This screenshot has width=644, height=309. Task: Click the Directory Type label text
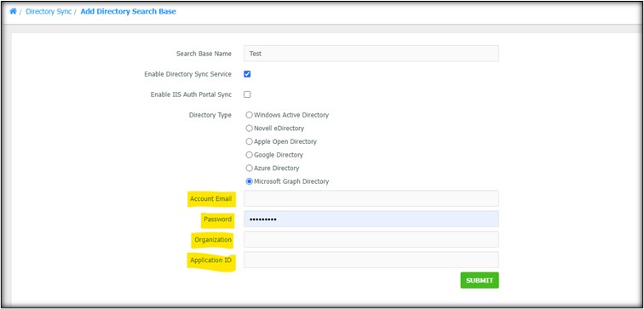coord(210,115)
